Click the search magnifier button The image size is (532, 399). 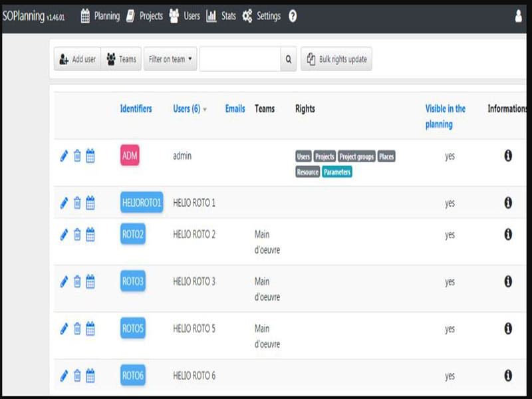[289, 59]
